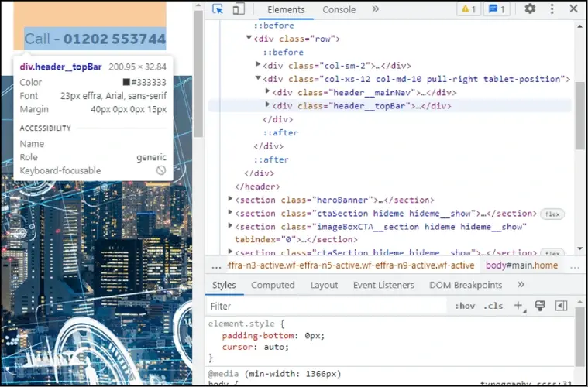This screenshot has width=588, height=387.
Task: Click the flex badge on ctaSection
Action: click(x=552, y=214)
